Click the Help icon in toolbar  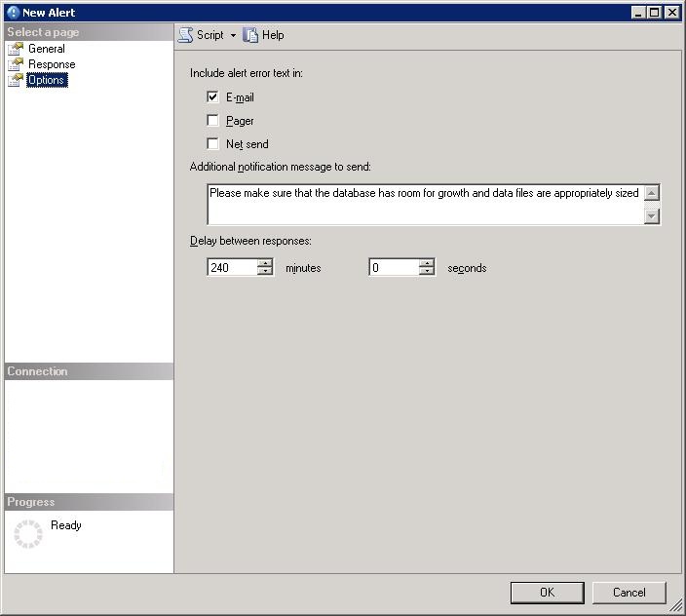click(x=250, y=35)
